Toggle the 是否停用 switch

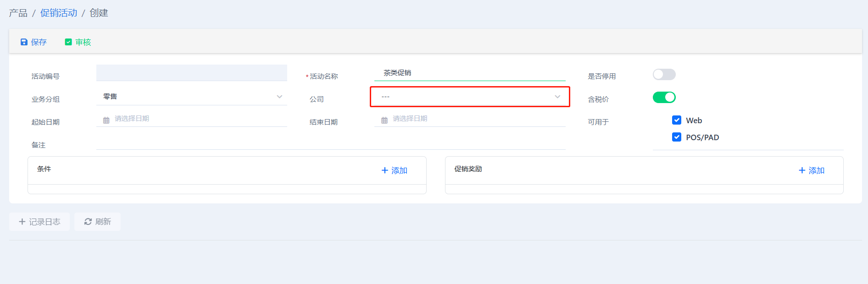[664, 74]
